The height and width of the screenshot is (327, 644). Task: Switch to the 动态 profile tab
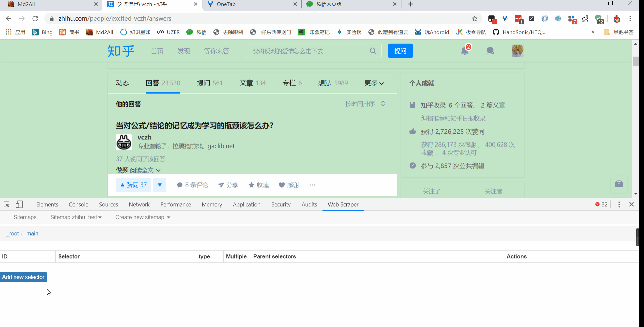tap(122, 83)
